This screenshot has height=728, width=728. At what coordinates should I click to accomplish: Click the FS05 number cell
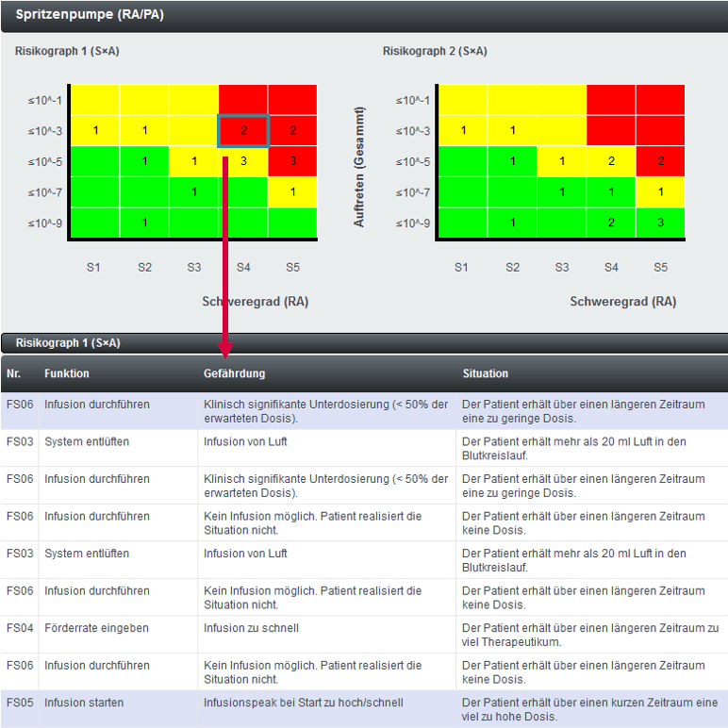[x=20, y=709]
